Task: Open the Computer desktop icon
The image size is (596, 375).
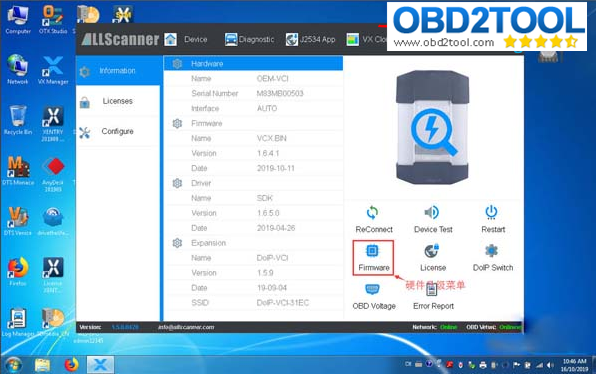Action: click(18, 20)
